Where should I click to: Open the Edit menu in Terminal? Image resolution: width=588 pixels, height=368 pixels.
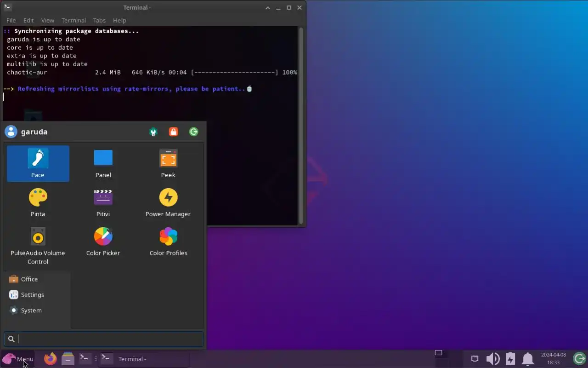28,20
